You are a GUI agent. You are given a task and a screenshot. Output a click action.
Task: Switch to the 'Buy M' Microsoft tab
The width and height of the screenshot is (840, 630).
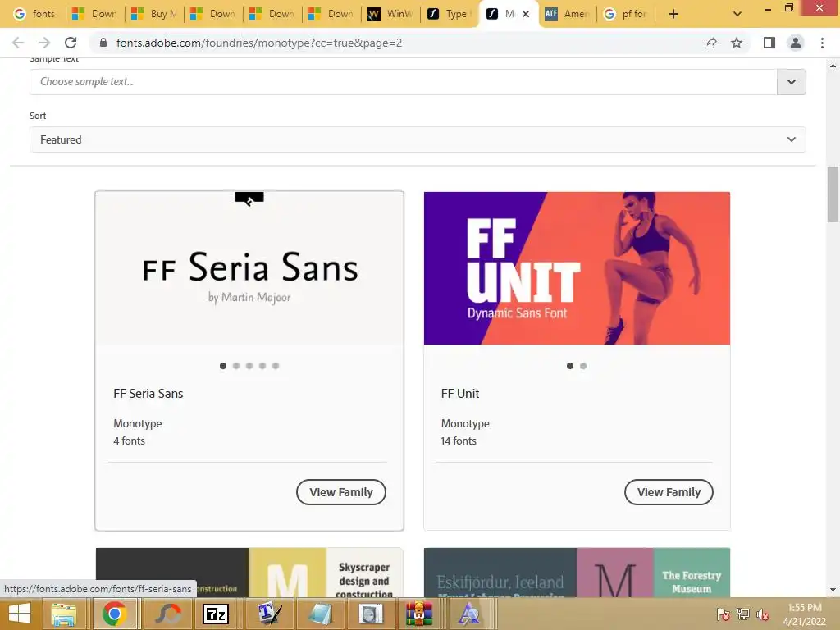pos(154,14)
